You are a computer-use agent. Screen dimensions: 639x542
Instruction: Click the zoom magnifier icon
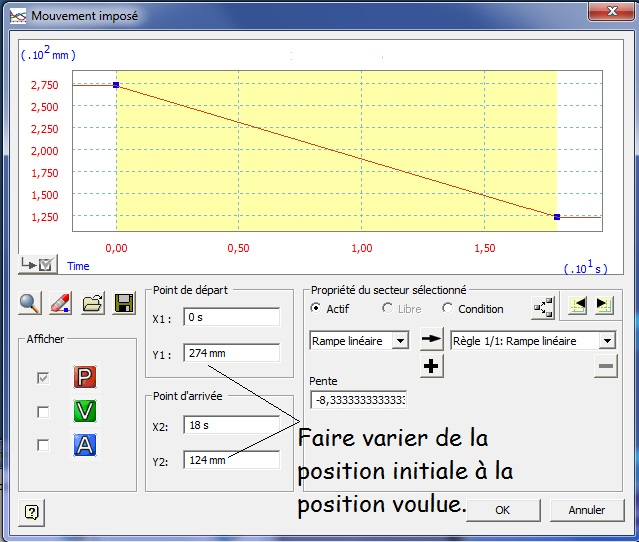(x=30, y=303)
